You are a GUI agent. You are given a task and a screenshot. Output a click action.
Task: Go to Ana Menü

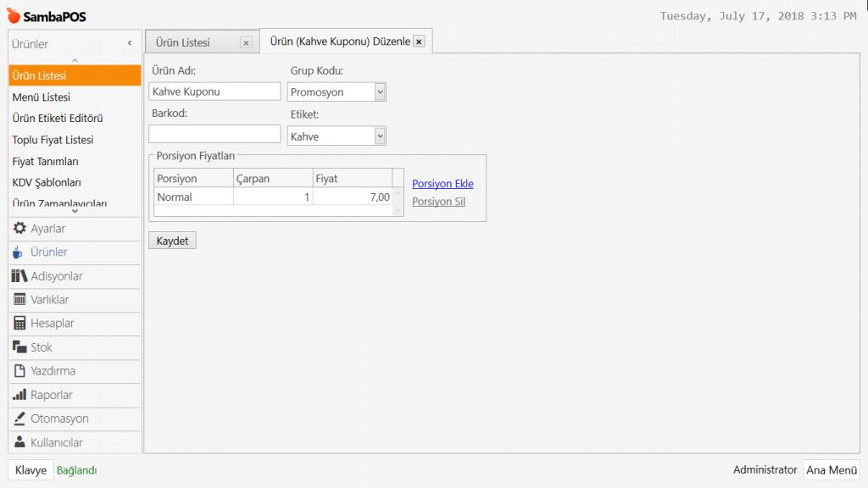tap(831, 470)
